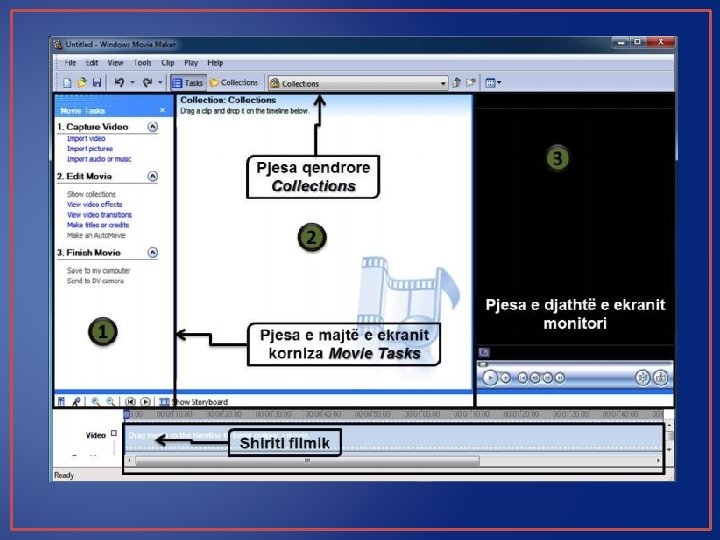Click the video track drop area
720x540 pixels.
pyautogui.click(x=393, y=439)
